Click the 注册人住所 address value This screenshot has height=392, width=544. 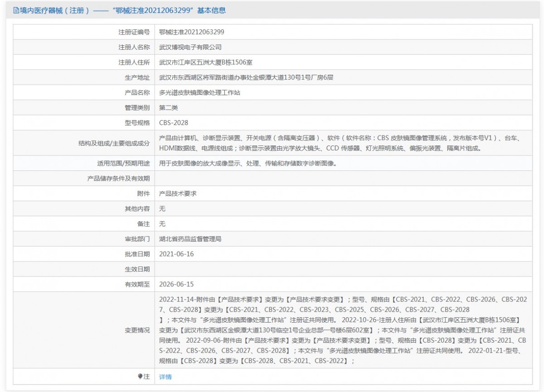point(209,63)
